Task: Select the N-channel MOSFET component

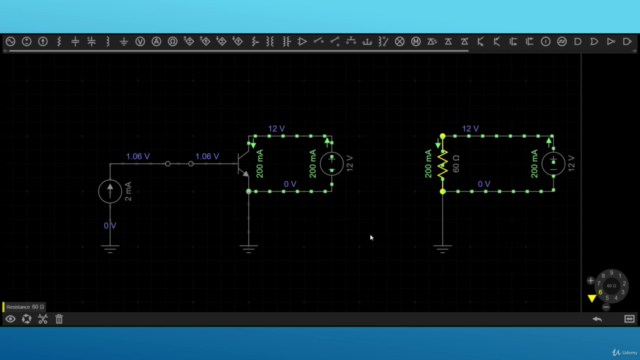Action: tap(513, 42)
